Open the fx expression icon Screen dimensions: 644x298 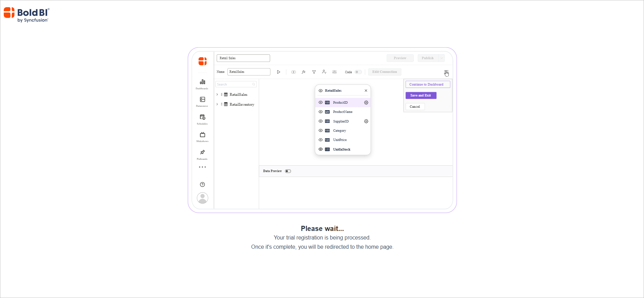tap(304, 72)
